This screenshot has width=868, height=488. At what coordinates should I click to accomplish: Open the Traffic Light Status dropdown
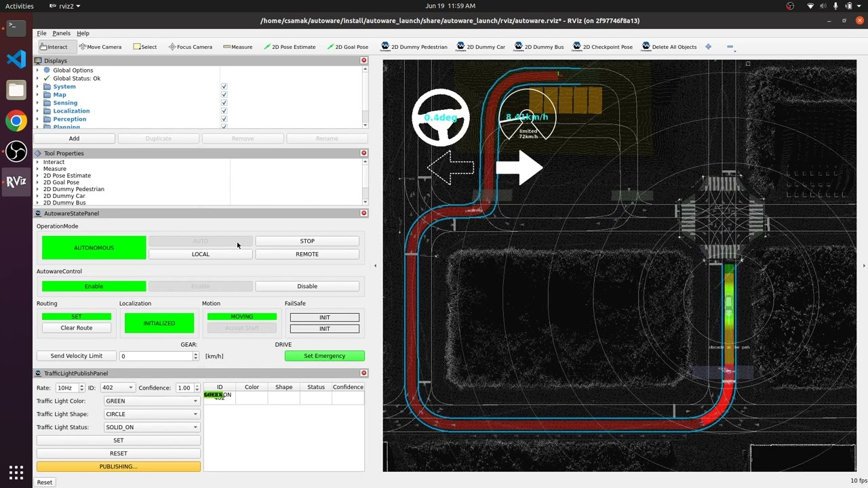(151, 427)
